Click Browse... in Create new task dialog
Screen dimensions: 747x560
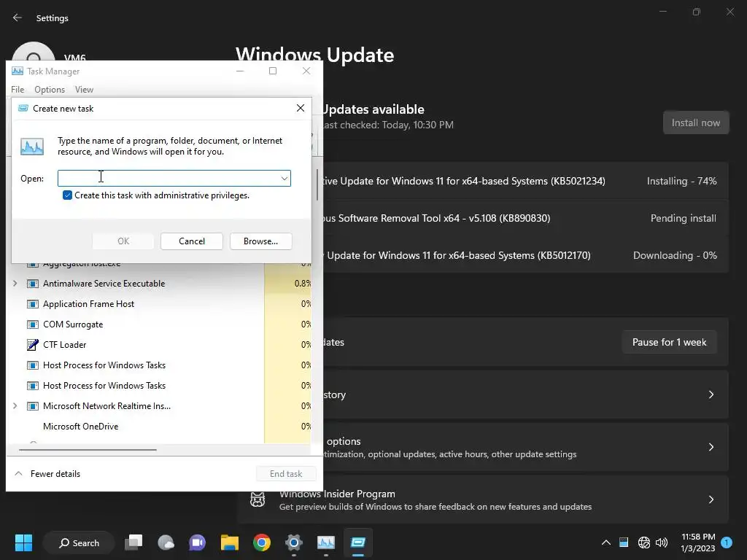pos(260,241)
